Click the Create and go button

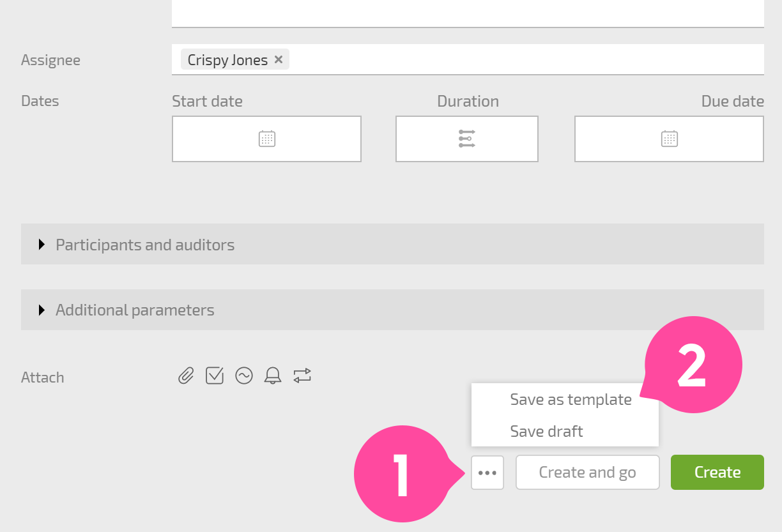587,473
